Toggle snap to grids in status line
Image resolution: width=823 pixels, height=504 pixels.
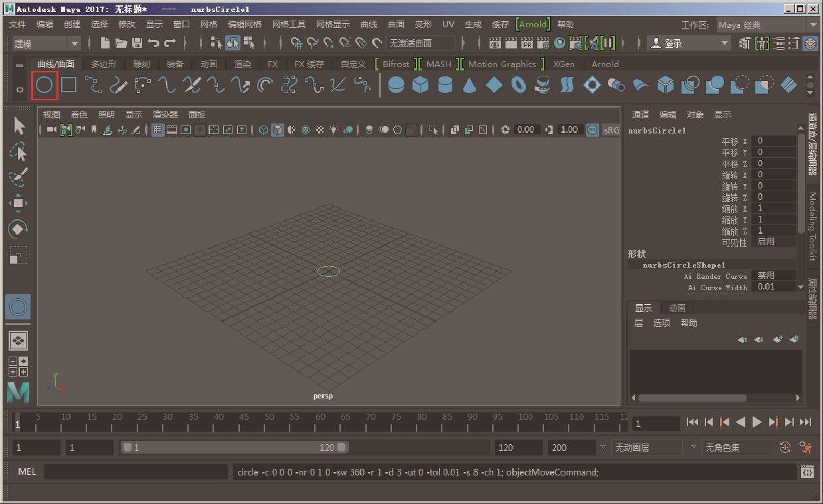tap(297, 43)
